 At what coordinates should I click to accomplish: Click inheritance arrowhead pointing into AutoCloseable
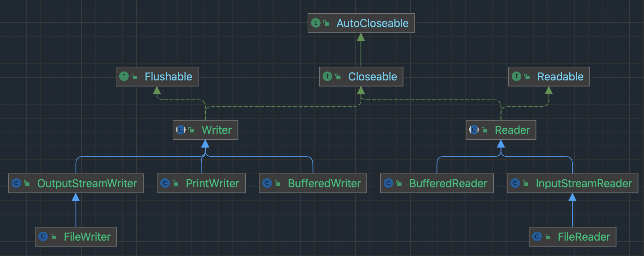[x=361, y=37]
